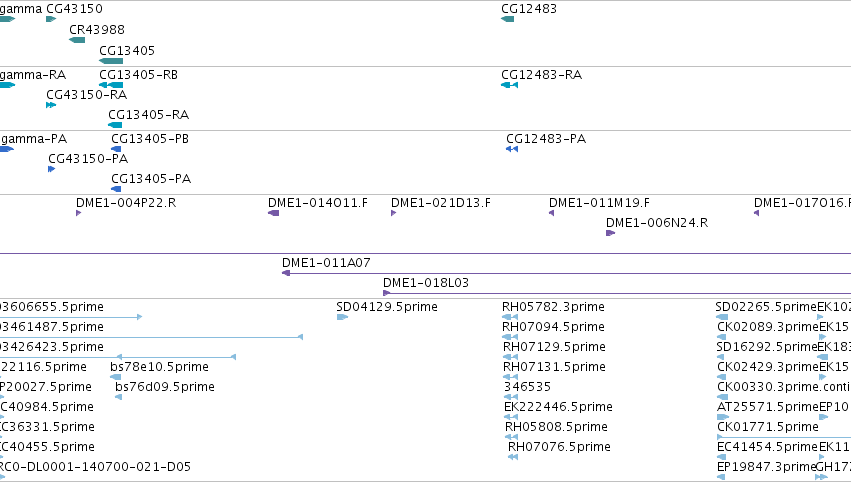Click the bs78e10.5prime EST glyph

point(116,377)
